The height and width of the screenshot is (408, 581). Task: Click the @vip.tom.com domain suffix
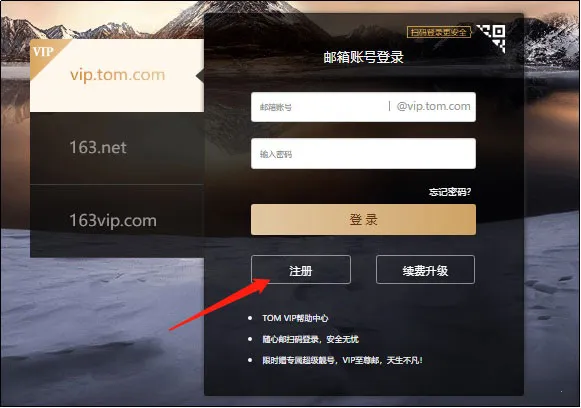(x=433, y=106)
